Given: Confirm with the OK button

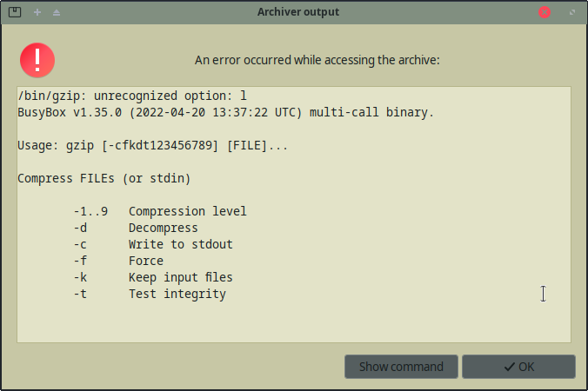Looking at the screenshot, I should (x=518, y=367).
